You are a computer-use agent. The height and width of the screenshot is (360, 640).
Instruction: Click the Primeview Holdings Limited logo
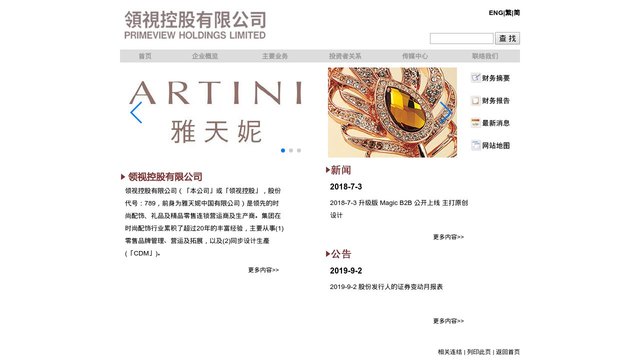[195, 25]
